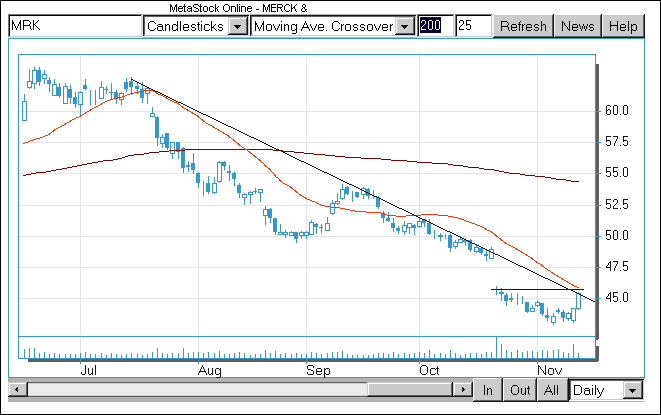Click the Aug label on date axis
Viewport: 661px width, 415px height.
coord(210,371)
